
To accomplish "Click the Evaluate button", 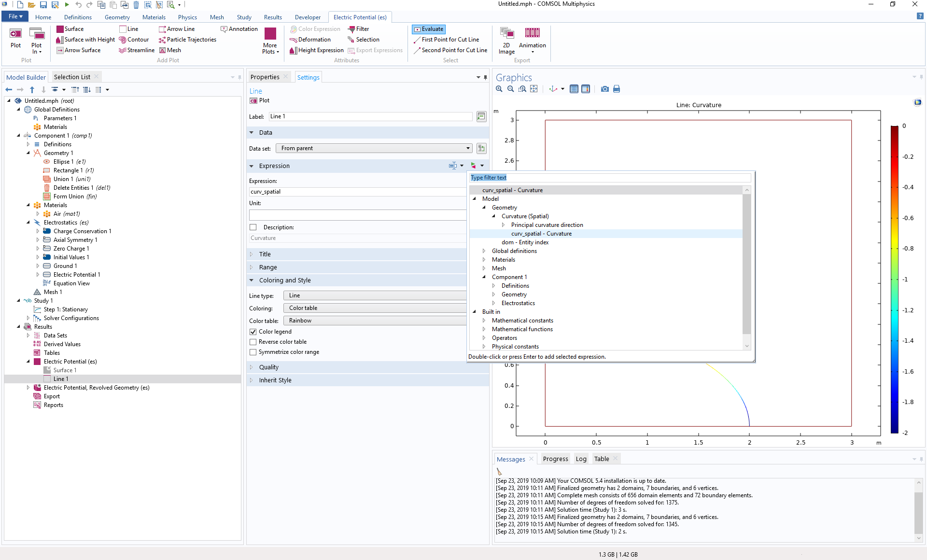I will pyautogui.click(x=428, y=29).
